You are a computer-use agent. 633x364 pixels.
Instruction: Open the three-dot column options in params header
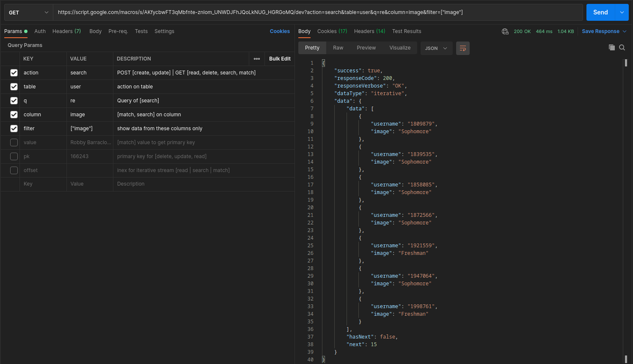click(257, 59)
